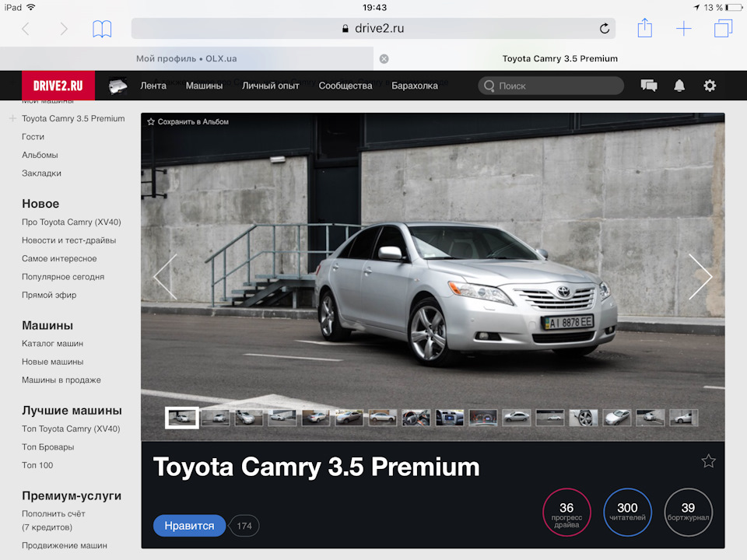747x560 pixels.
Task: Go forward with Safari forward arrow
Action: click(64, 29)
